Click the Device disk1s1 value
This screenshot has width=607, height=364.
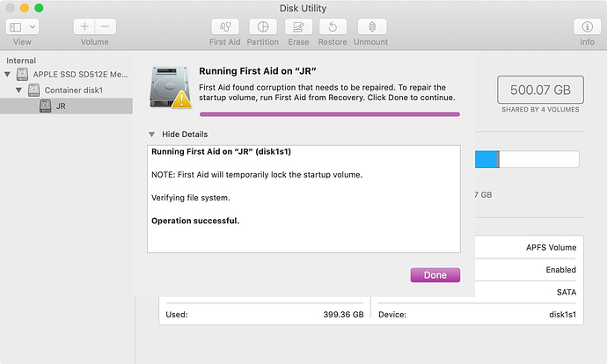(562, 315)
